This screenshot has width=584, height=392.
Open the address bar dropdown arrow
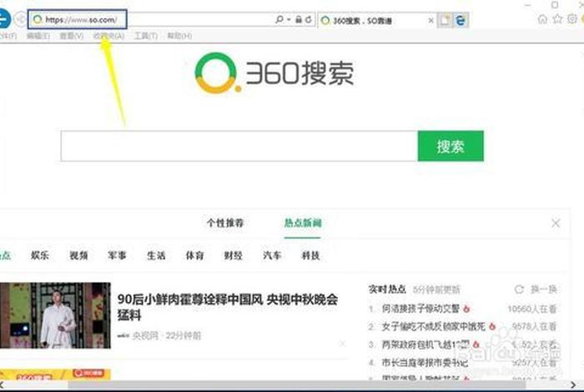point(289,19)
